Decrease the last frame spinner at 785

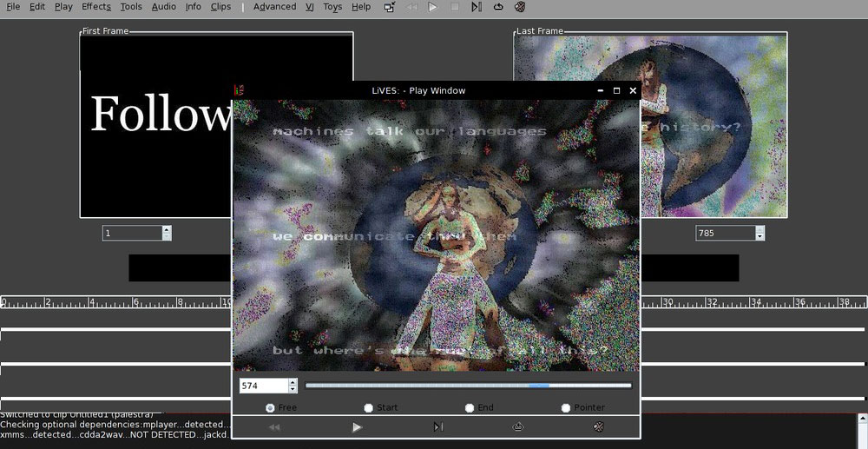pos(760,237)
